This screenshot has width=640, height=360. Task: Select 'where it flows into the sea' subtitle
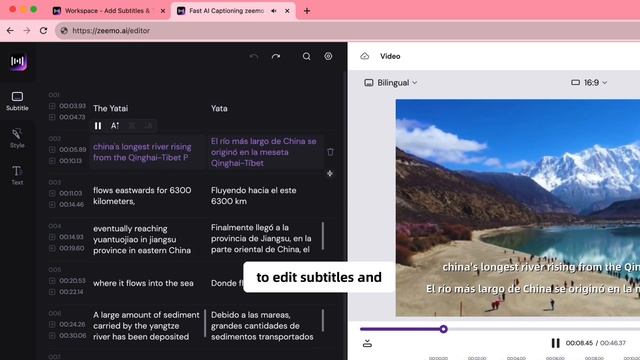point(143,283)
